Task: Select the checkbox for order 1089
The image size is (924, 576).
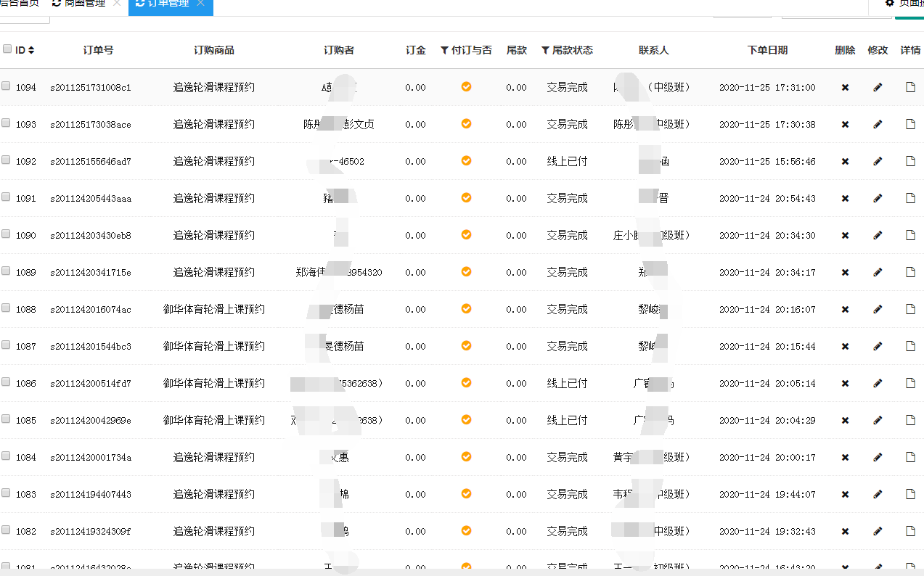Action: 6,271
